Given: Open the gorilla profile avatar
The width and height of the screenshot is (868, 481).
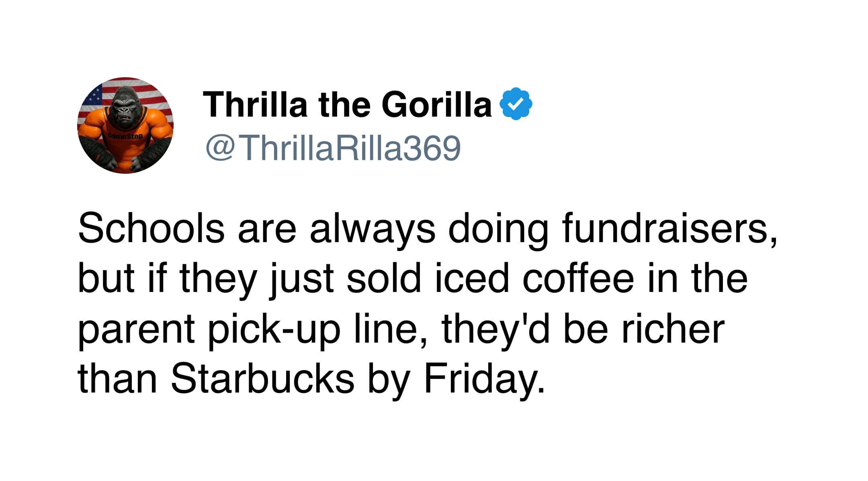Looking at the screenshot, I should coord(125,125).
